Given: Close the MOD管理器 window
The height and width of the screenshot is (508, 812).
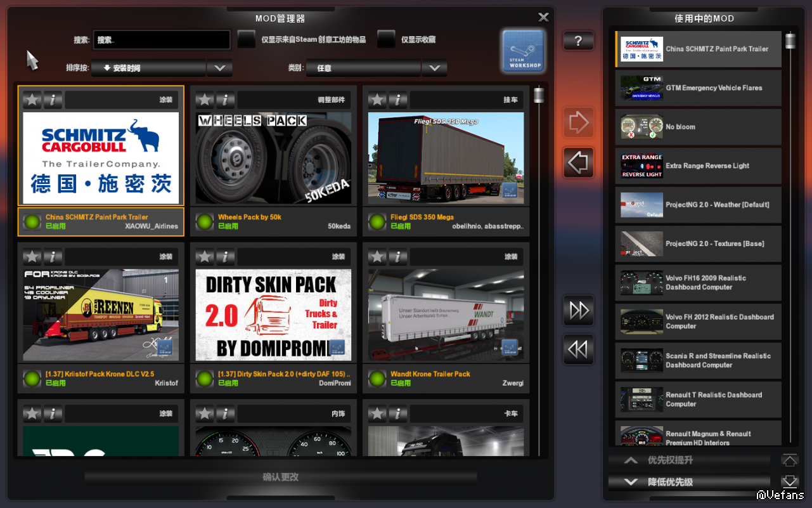Looking at the screenshot, I should coord(543,17).
